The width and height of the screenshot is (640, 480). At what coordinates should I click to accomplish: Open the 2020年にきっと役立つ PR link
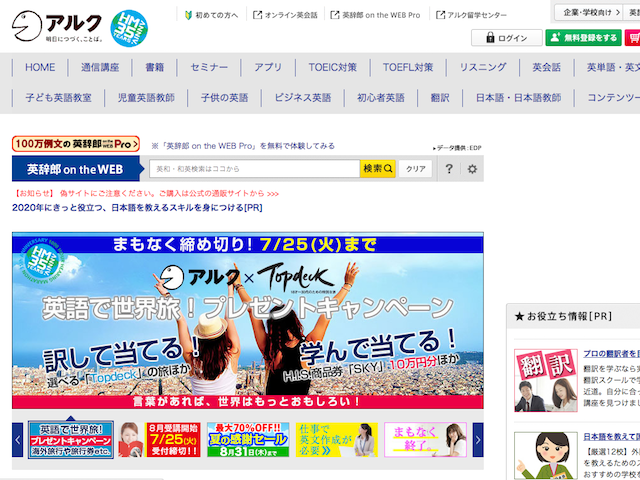(x=137, y=208)
